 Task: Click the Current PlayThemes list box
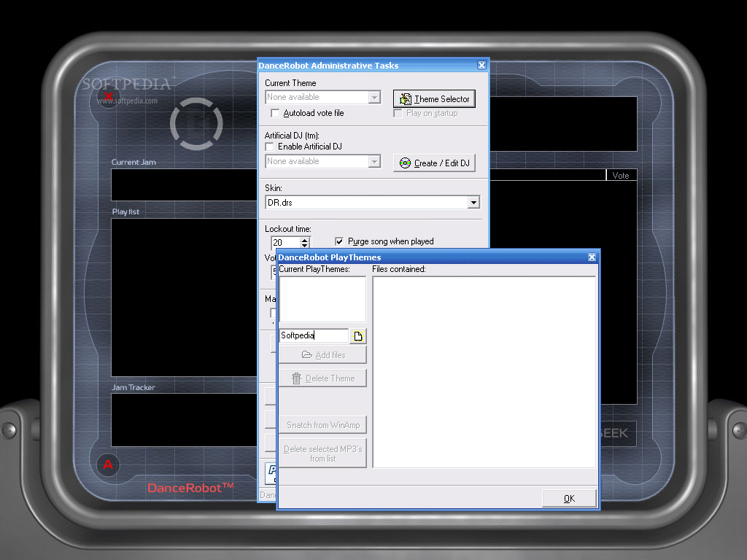pos(322,299)
